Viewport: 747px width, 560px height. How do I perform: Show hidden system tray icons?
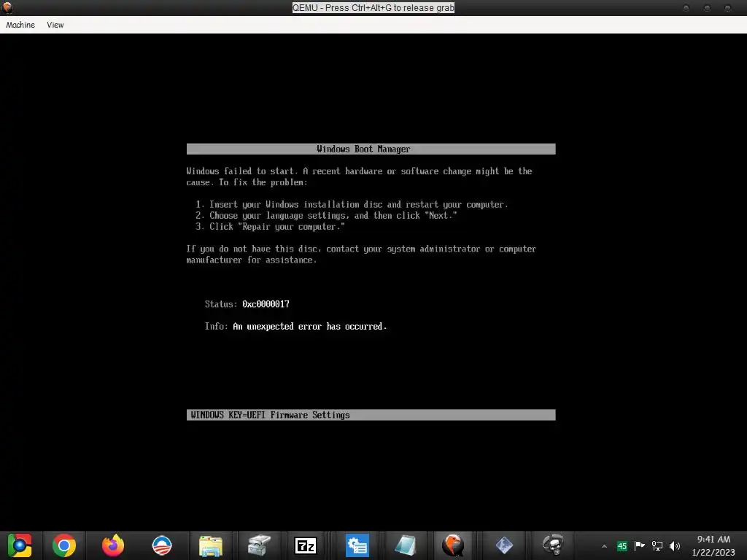click(604, 546)
